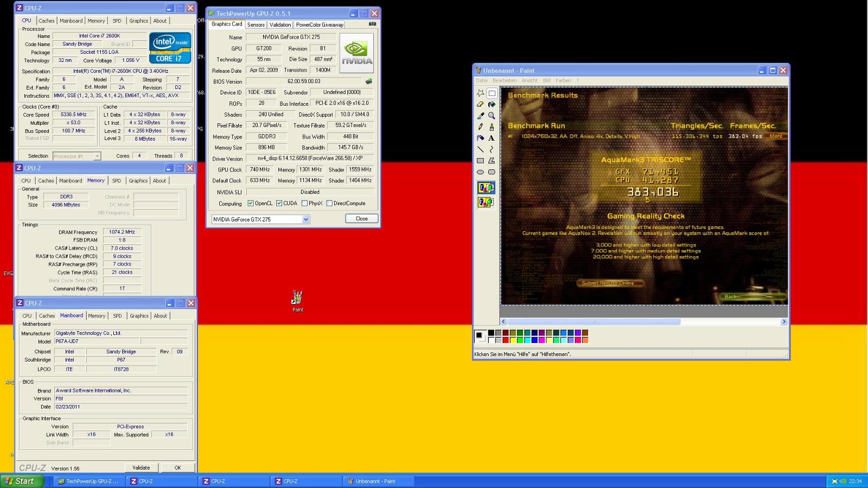Click the motherboard model P67A-UD7 field
The height and width of the screenshot is (488, 868).
(x=97, y=341)
